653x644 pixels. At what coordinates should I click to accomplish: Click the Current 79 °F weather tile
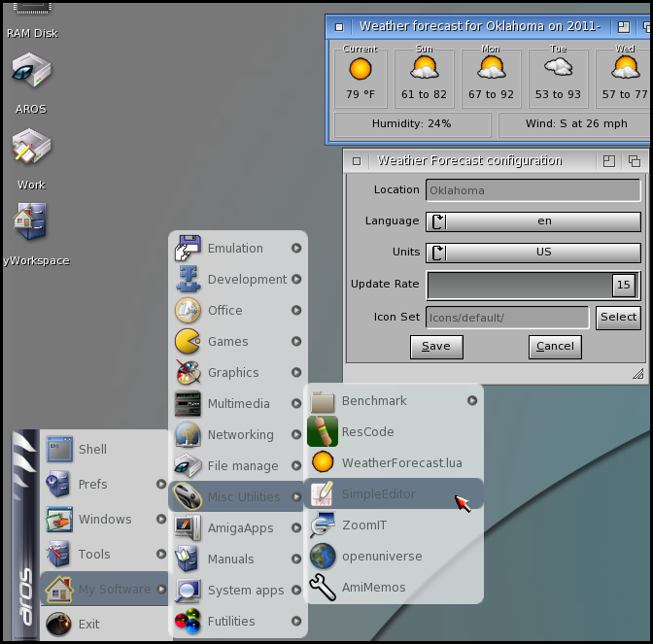[x=361, y=76]
